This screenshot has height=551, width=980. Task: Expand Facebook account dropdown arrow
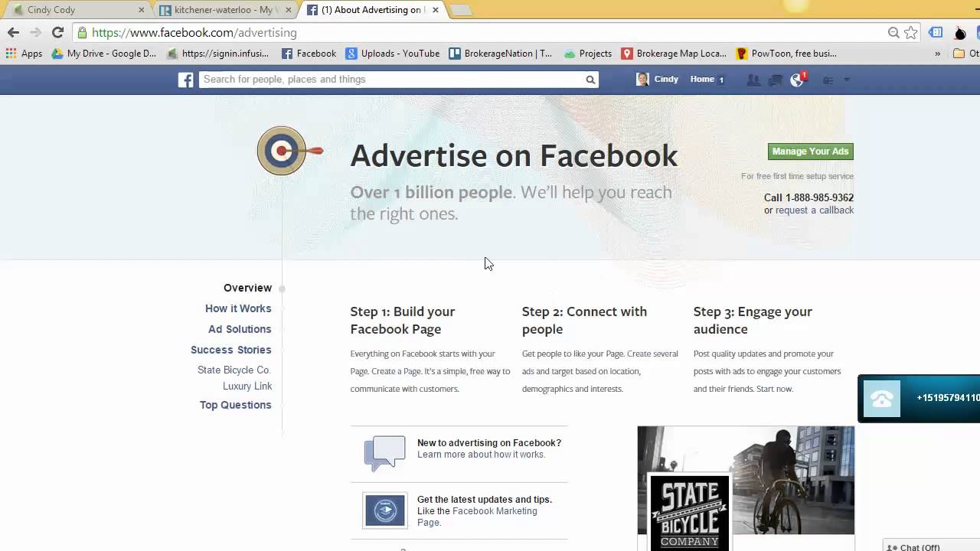point(847,80)
